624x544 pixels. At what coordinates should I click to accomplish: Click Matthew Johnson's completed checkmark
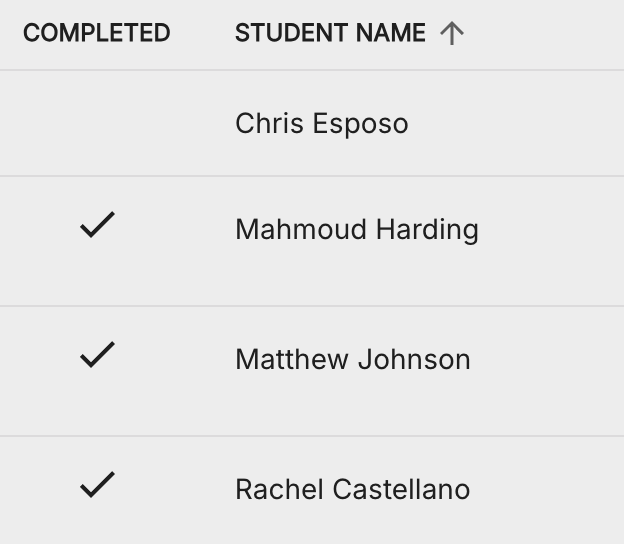point(98,355)
